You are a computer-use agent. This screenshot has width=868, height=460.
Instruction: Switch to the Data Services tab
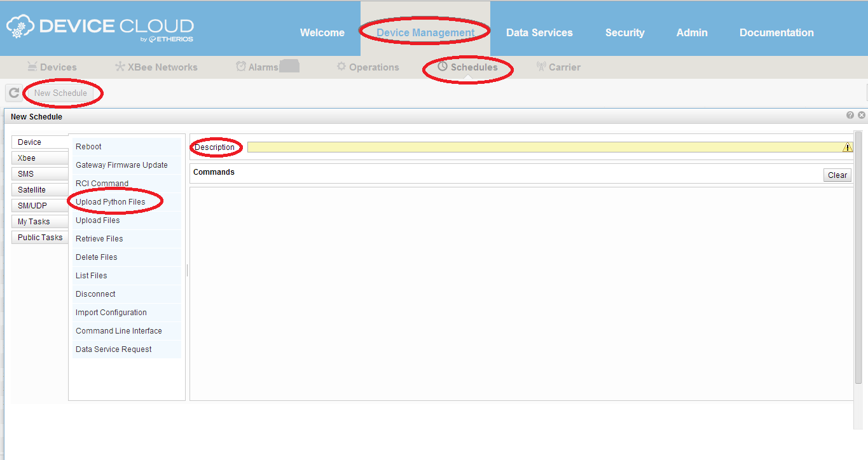(x=539, y=33)
